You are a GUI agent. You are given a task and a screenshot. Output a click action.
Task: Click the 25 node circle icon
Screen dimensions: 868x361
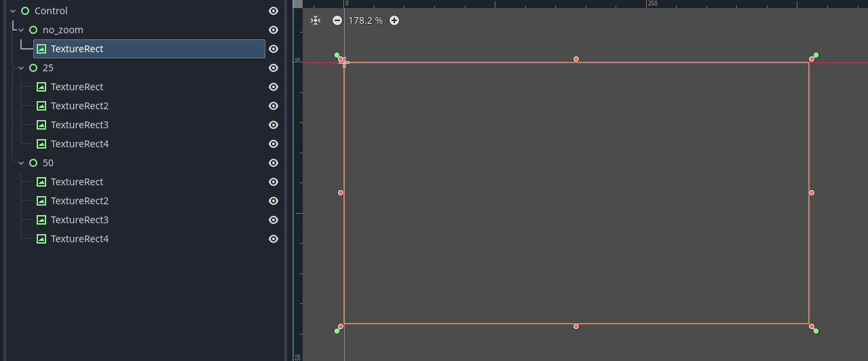click(x=33, y=68)
